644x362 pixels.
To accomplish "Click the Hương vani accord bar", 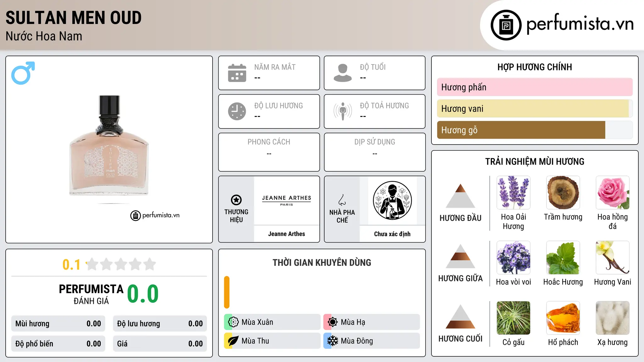I will pos(535,109).
